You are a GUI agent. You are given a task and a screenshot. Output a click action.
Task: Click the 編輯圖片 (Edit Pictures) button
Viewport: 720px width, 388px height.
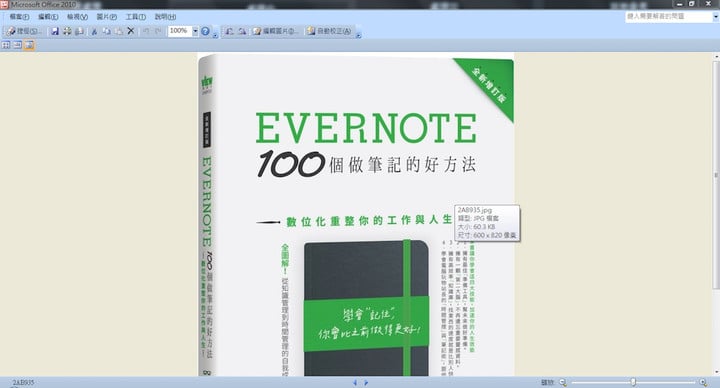[x=275, y=31]
